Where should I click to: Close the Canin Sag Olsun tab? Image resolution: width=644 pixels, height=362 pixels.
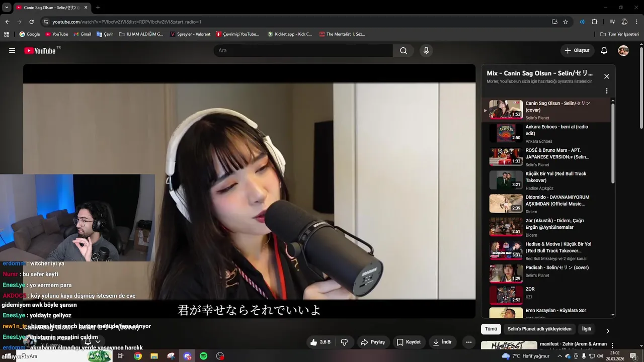pyautogui.click(x=86, y=8)
